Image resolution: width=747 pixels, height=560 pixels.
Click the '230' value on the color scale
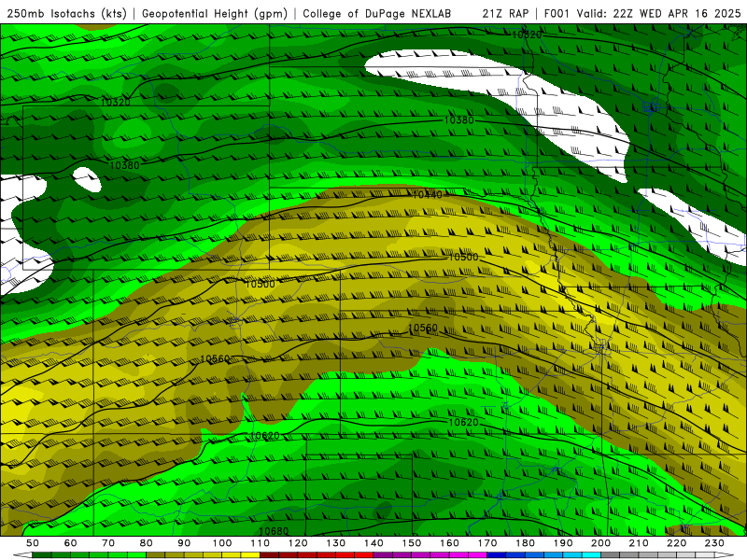pos(714,543)
